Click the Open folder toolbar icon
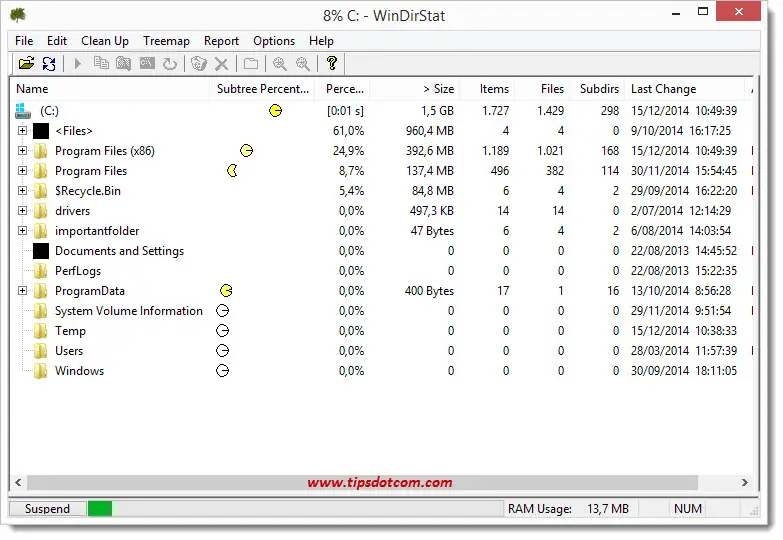Image resolution: width=783 pixels, height=540 pixels. (26, 63)
